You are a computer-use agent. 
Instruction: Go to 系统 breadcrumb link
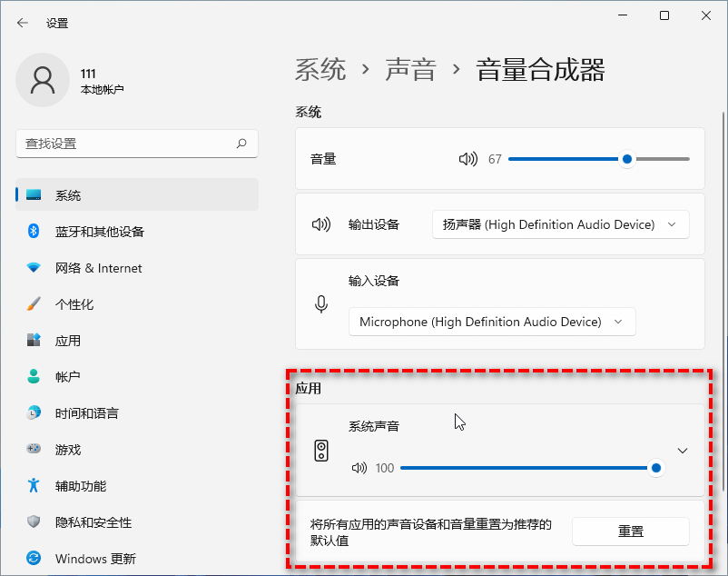320,70
